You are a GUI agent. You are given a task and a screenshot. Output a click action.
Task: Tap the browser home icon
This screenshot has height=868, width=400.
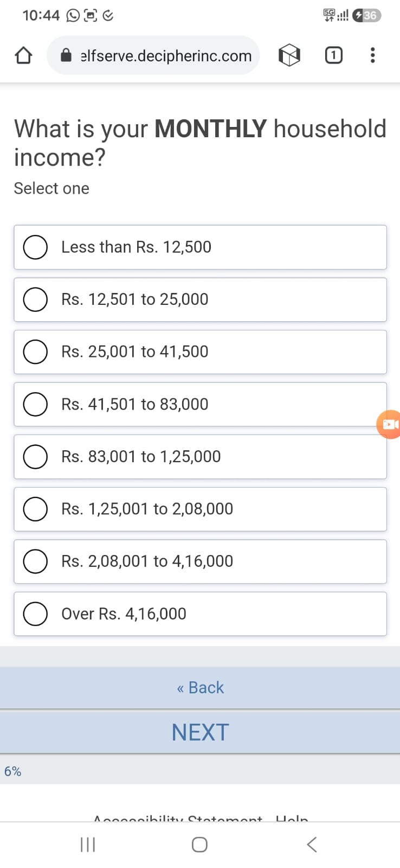click(x=23, y=55)
